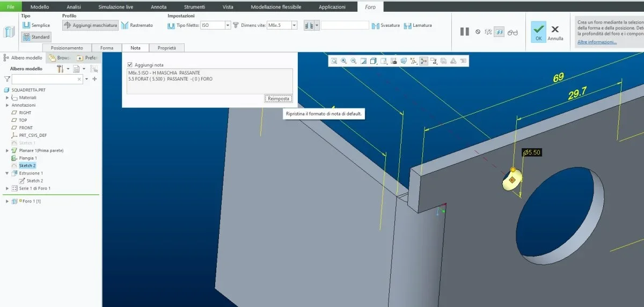This screenshot has height=307, width=644.
Task: Open the Tipo filetto ISO dropdown
Action: point(228,25)
